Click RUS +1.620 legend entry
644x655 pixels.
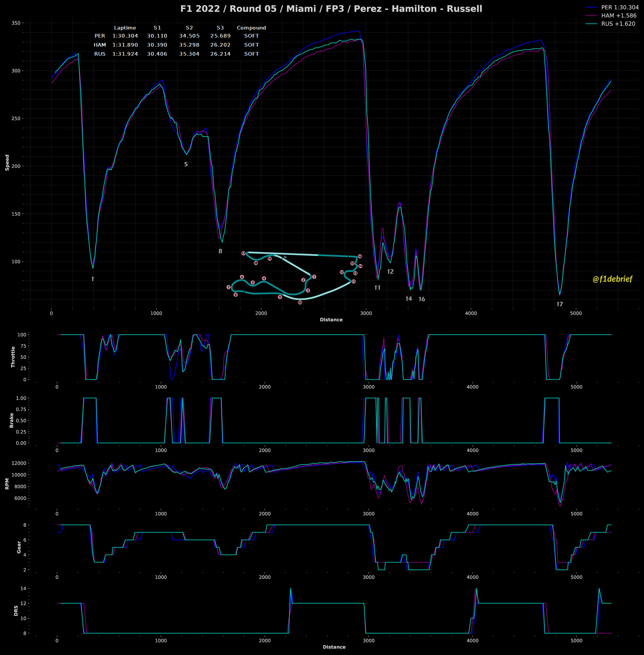coord(618,24)
